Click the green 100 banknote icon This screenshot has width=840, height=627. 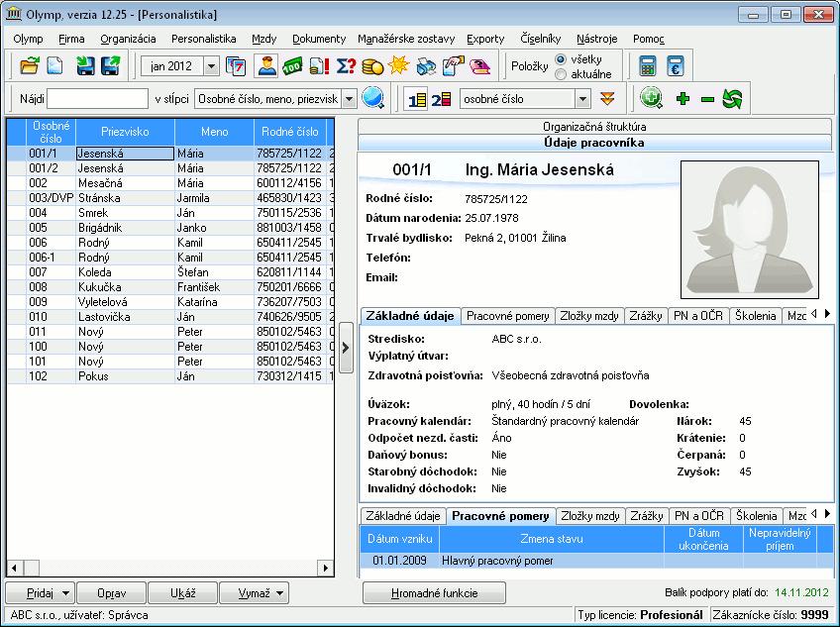tap(292, 66)
